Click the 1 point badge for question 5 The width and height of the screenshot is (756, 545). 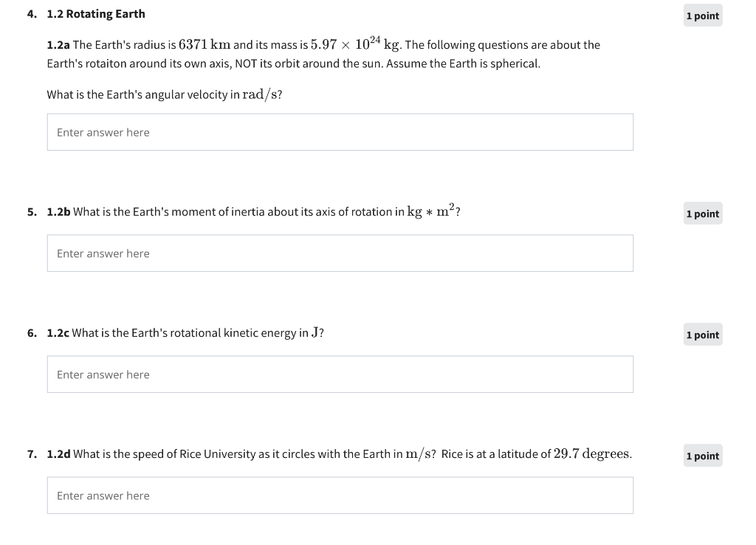click(x=703, y=213)
